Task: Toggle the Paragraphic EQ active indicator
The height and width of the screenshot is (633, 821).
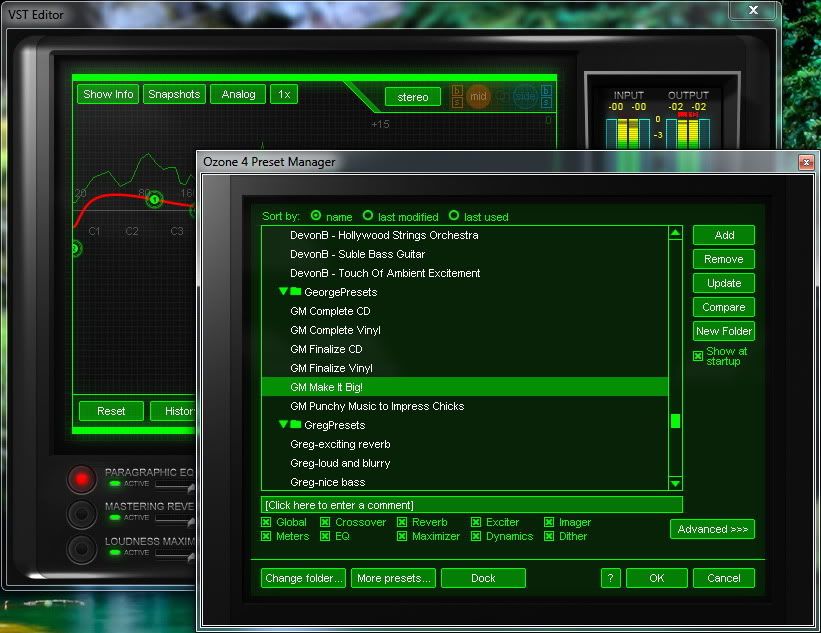Action: click(115, 484)
